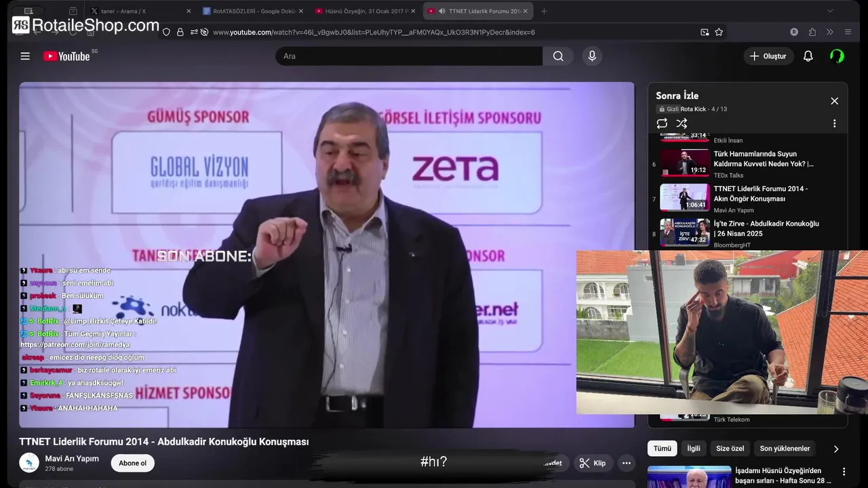Expand the toolbar overflow chevrons
868x488 pixels.
pyautogui.click(x=829, y=32)
